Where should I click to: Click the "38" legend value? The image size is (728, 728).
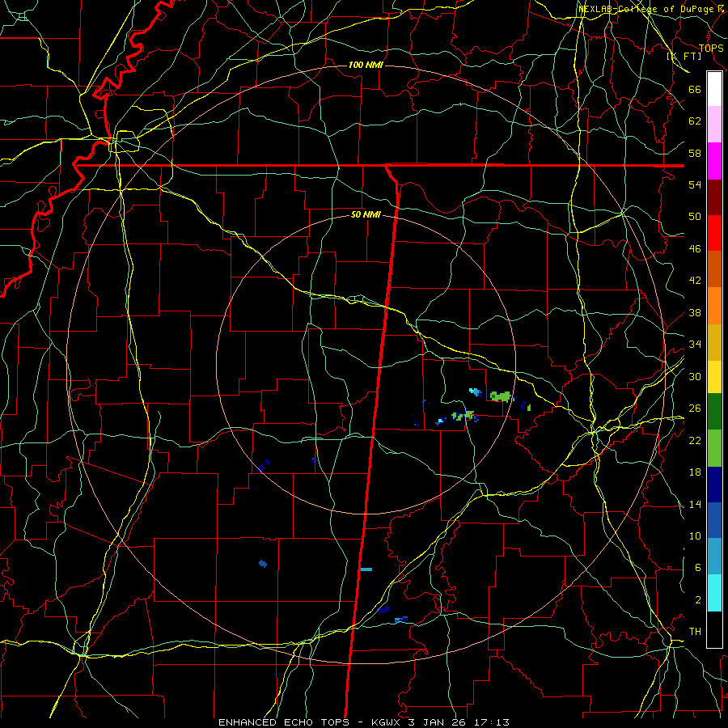pyautogui.click(x=695, y=313)
